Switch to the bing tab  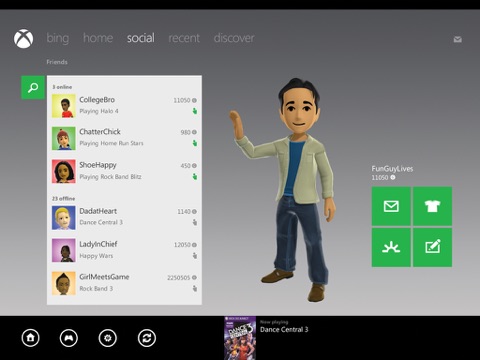point(58,38)
